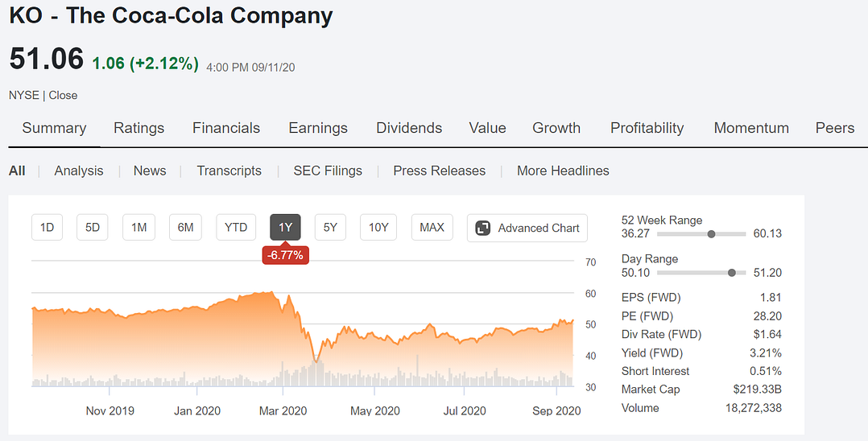This screenshot has height=441, width=868.
Task: Click the Yield (FWD) value 3.21%
Action: [767, 353]
